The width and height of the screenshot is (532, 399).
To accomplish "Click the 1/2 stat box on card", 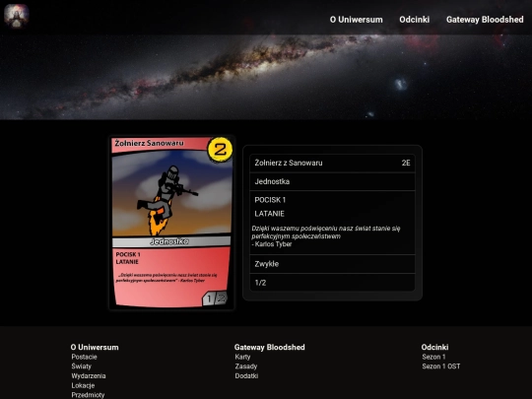I will pyautogui.click(x=215, y=299).
